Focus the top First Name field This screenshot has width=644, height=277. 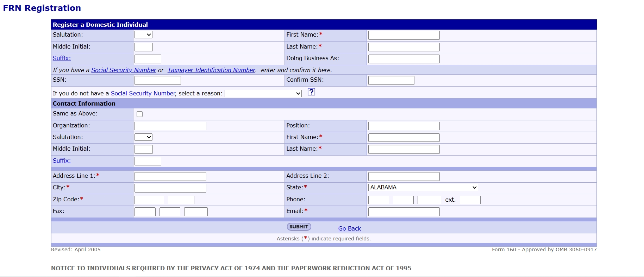404,35
